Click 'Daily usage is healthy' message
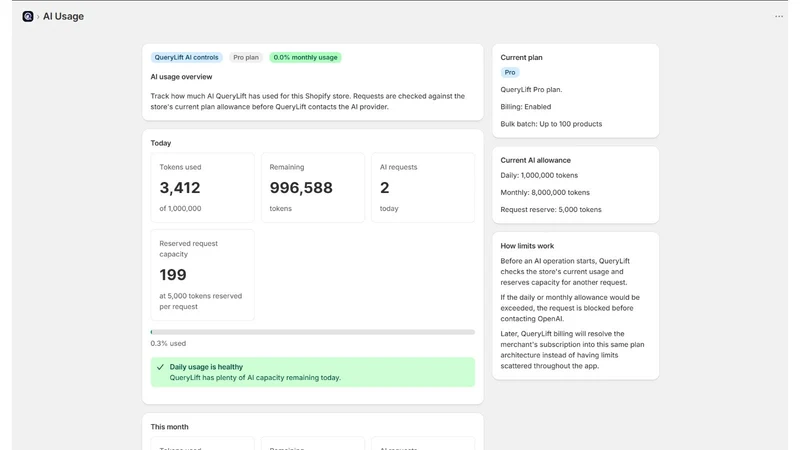The width and height of the screenshot is (800, 450). [206, 367]
